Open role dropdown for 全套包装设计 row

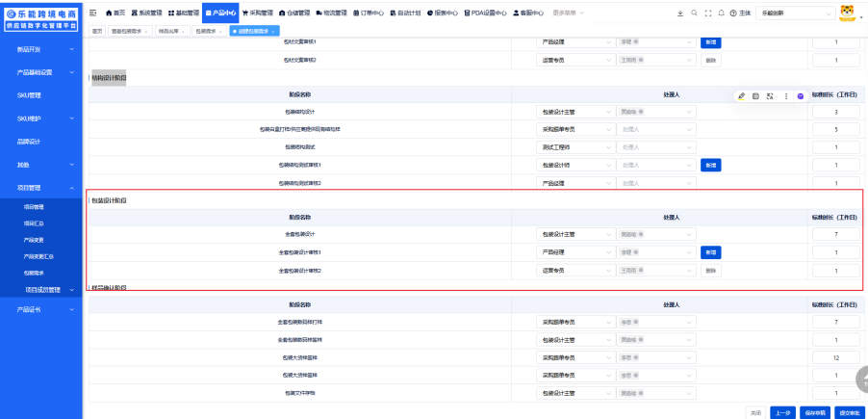click(575, 234)
